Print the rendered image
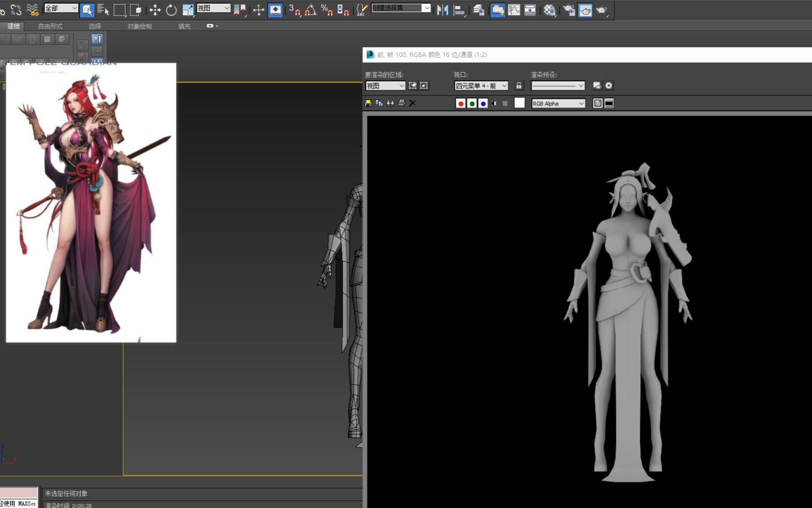Image resolution: width=812 pixels, height=508 pixels. [x=402, y=103]
